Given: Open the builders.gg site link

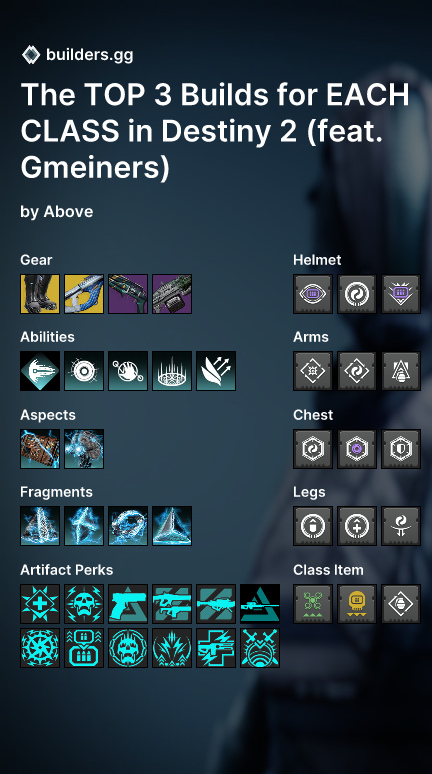Looking at the screenshot, I should [x=89, y=54].
